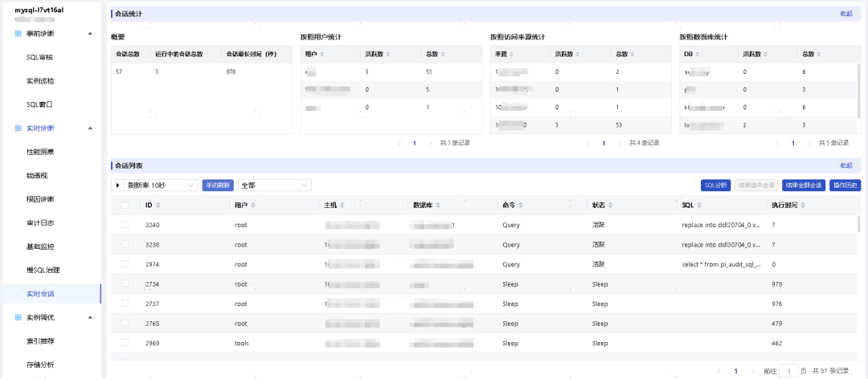Image resolution: width=868 pixels, height=379 pixels.
Task: Sort source statistics by 总数 column
Action: point(633,55)
